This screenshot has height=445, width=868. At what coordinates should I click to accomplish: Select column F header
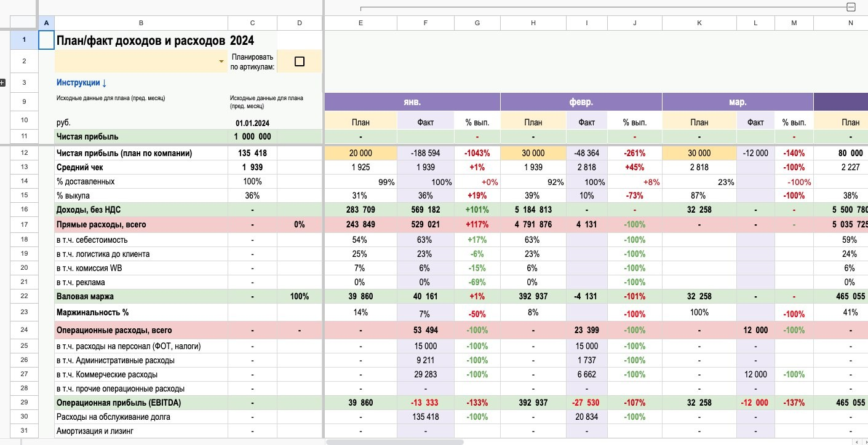coord(426,23)
